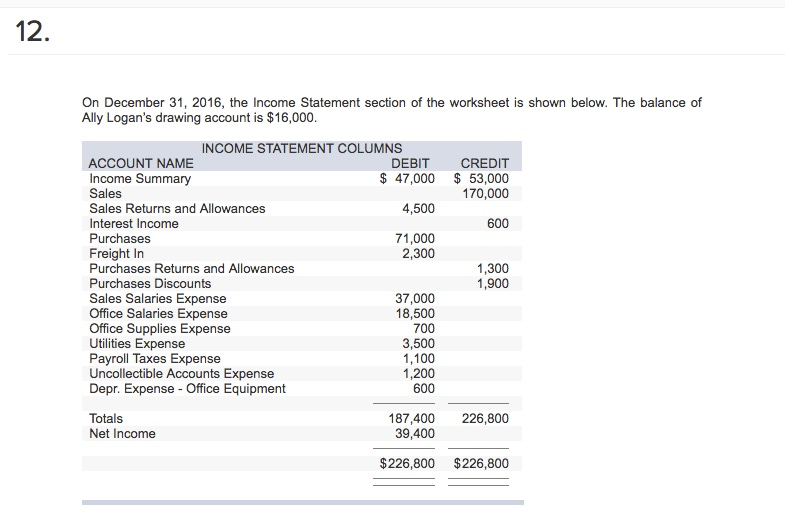Click the 1,300 credit value
This screenshot has height=520, width=785.
(493, 269)
